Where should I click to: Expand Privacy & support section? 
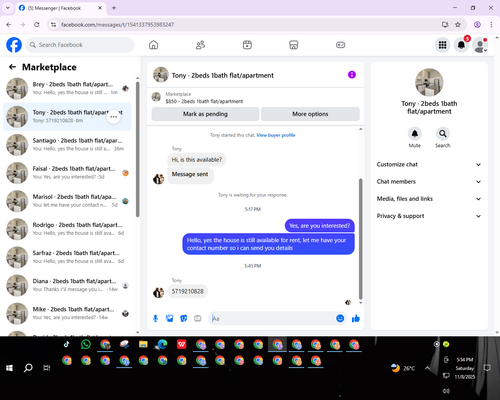429,216
